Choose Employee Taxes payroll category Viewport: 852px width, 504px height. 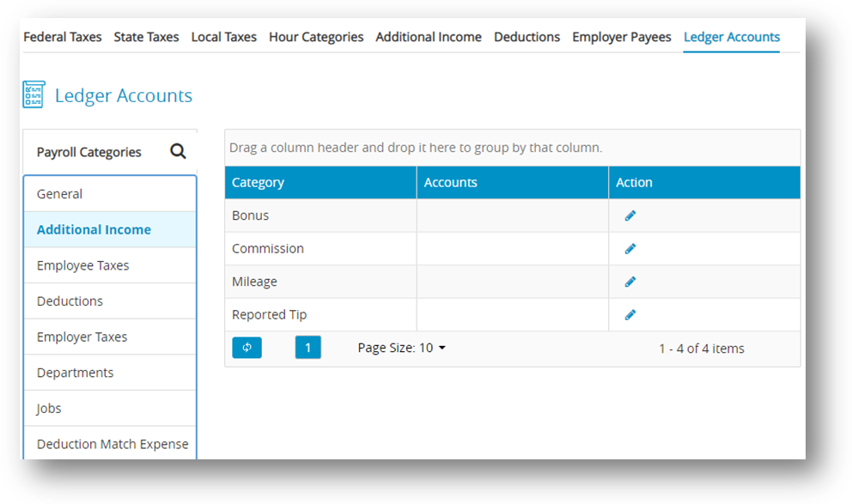(x=82, y=265)
